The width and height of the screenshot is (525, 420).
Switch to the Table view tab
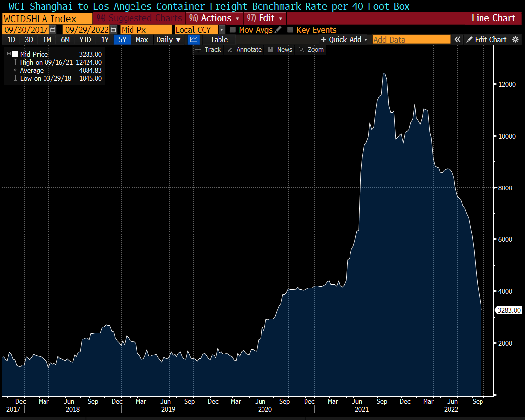(x=219, y=40)
